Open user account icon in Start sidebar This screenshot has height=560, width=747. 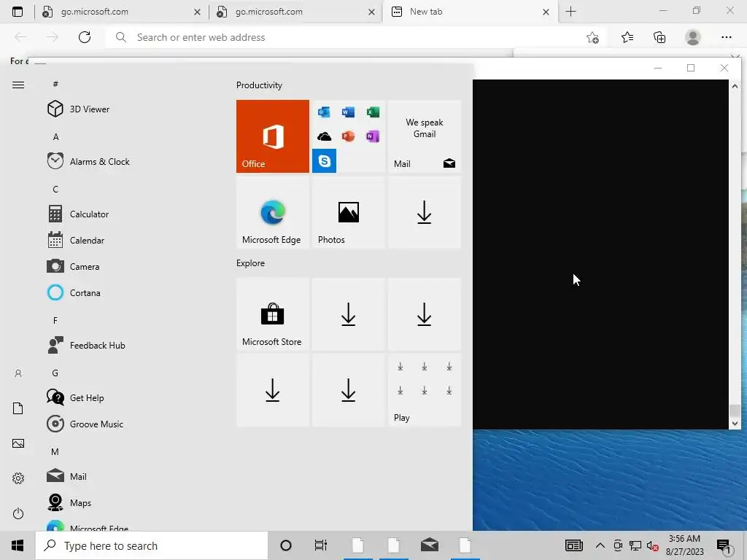18,373
